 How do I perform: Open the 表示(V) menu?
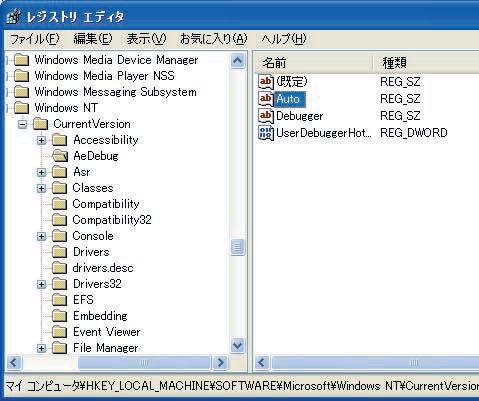(x=146, y=39)
